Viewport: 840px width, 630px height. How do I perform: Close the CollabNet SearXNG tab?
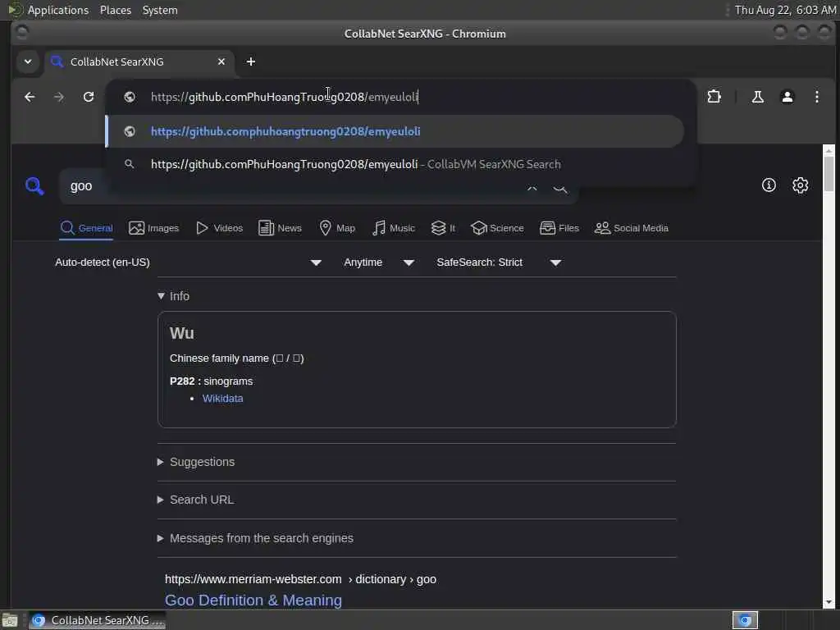[221, 62]
